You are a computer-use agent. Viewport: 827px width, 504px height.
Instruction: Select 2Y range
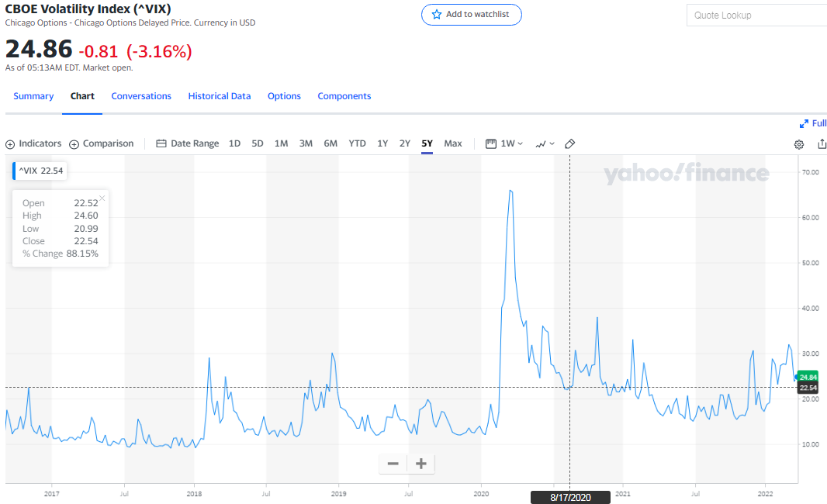click(405, 143)
